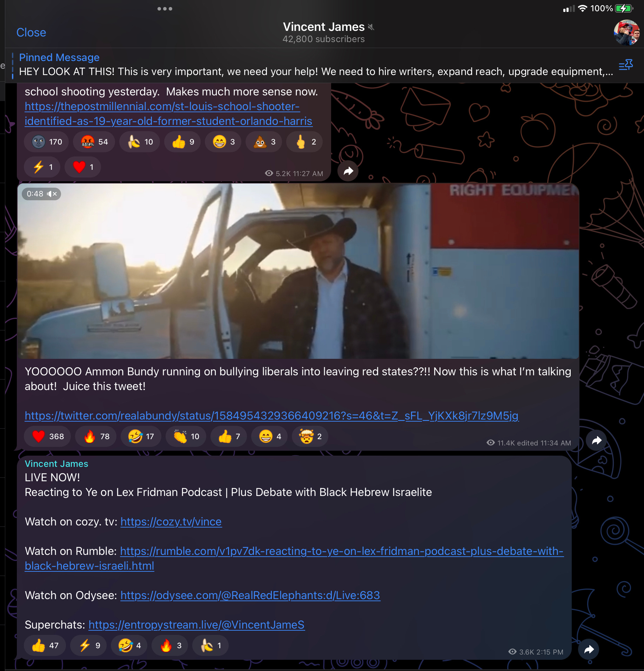Tap the Wi-Fi icon in status bar
Viewport: 644px width, 671px height.
(583, 8)
